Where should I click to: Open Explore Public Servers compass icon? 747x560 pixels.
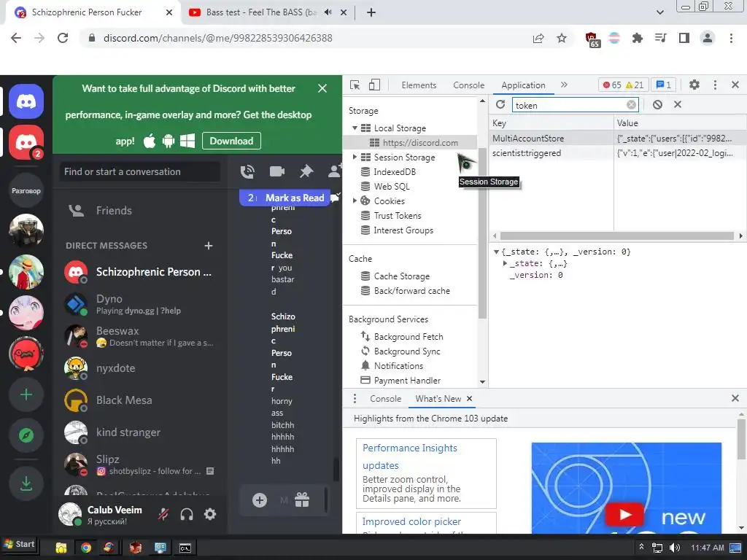point(26,435)
